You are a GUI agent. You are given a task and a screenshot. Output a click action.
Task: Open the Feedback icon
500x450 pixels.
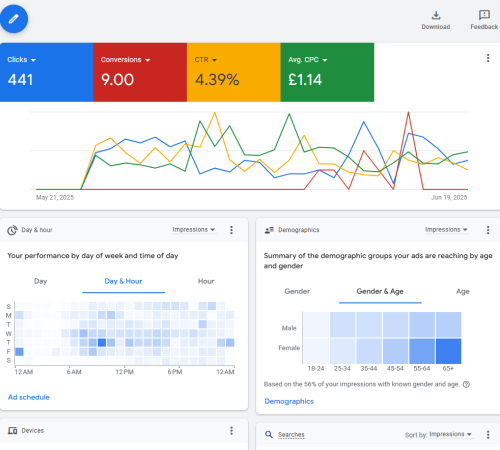click(484, 15)
